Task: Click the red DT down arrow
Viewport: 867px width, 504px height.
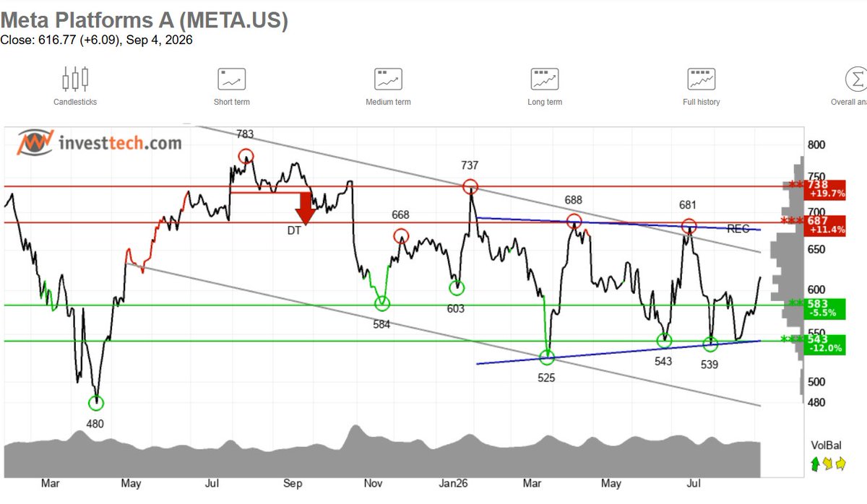Action: point(305,209)
